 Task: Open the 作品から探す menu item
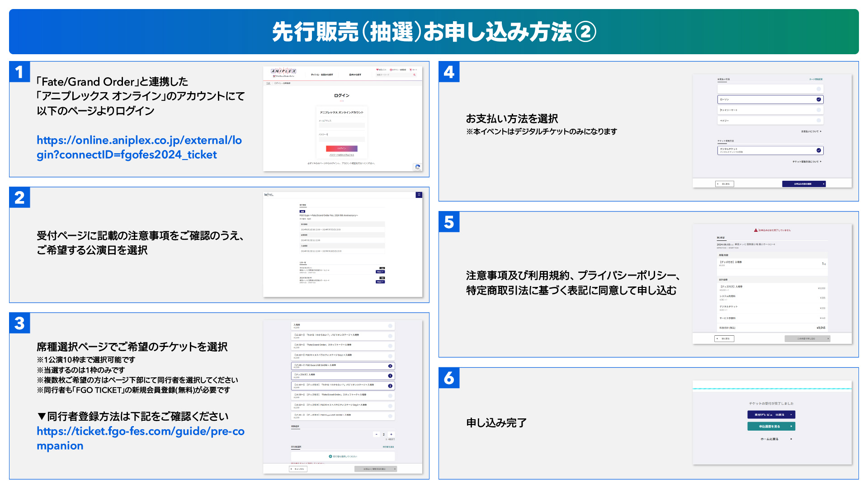pos(355,75)
